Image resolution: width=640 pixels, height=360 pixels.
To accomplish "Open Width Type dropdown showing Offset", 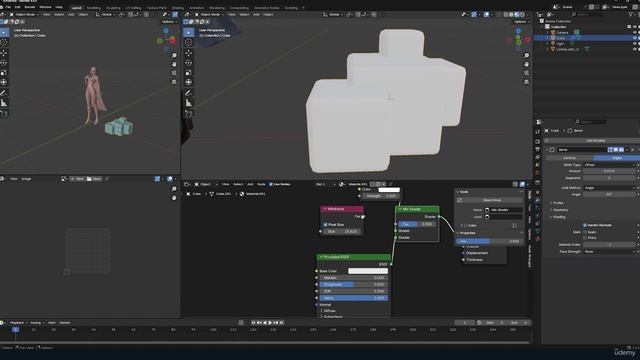I will (609, 165).
